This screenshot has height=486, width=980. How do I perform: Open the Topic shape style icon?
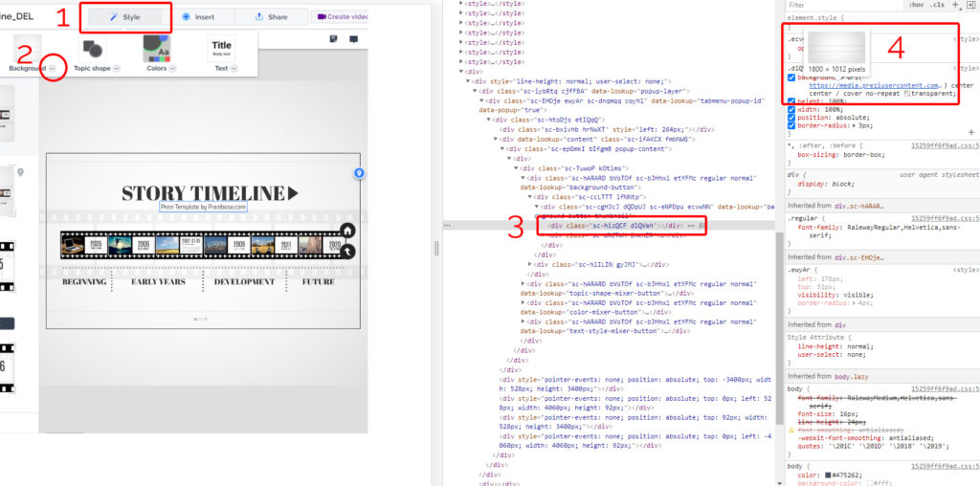[93, 48]
